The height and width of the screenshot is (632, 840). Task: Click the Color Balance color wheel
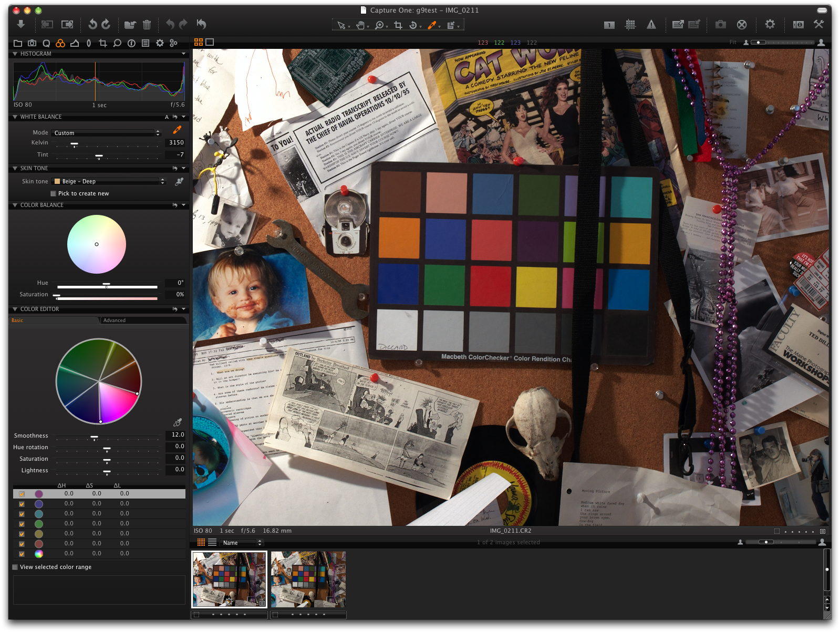pos(97,244)
